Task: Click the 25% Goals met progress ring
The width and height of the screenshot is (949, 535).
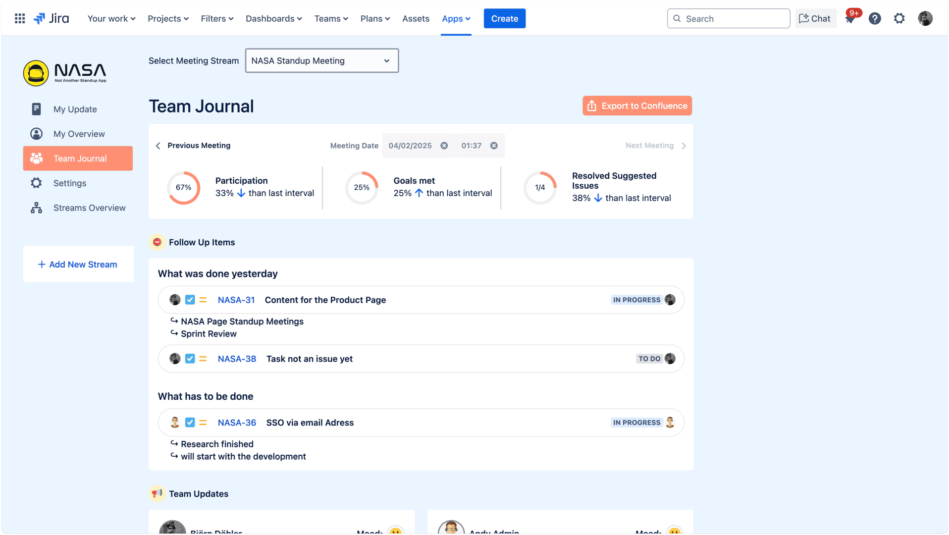Action: click(361, 188)
